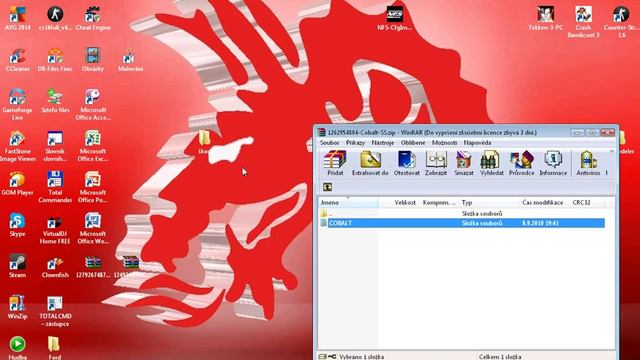This screenshot has height=360, width=640.
Task: Open the Oblíbené menu
Action: point(413,142)
